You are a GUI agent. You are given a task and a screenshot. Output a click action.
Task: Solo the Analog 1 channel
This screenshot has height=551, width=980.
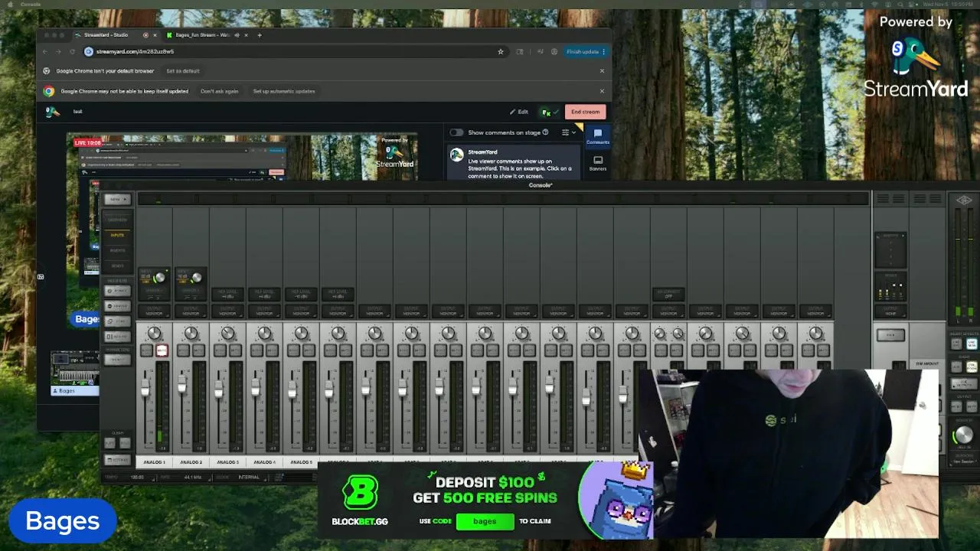pos(146,350)
